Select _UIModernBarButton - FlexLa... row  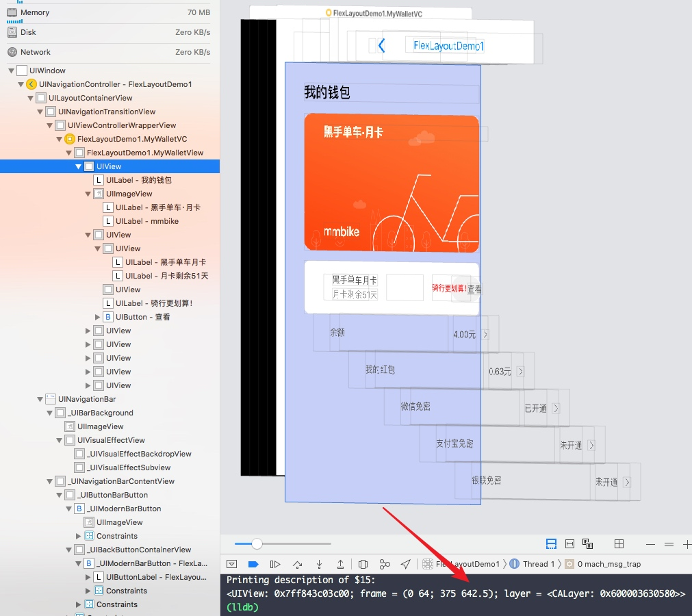[110, 563]
